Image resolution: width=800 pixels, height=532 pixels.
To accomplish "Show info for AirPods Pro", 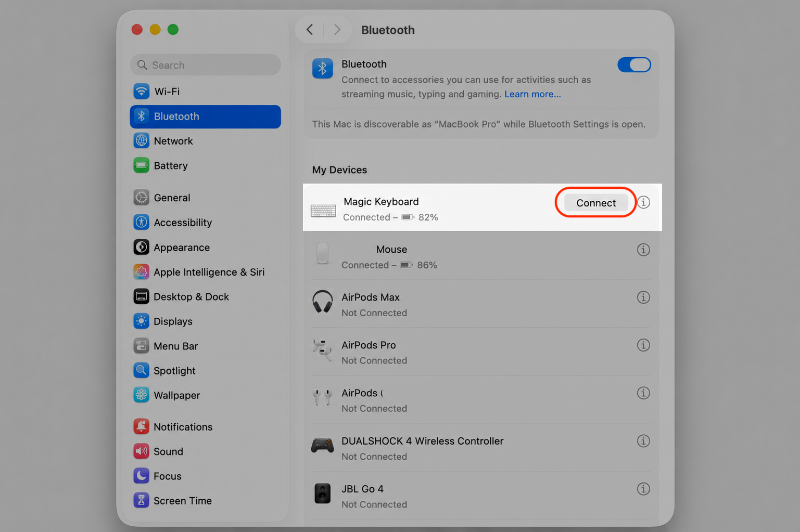I will (643, 345).
